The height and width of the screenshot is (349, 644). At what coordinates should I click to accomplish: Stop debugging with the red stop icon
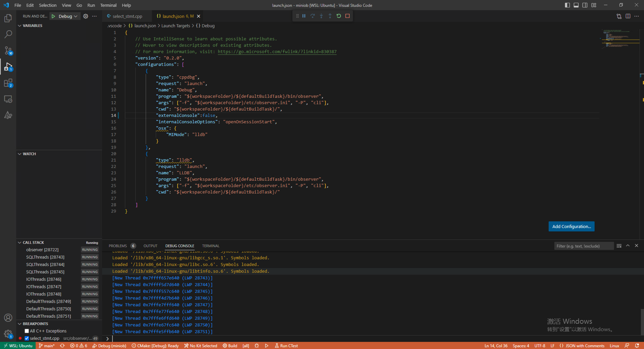pos(347,16)
